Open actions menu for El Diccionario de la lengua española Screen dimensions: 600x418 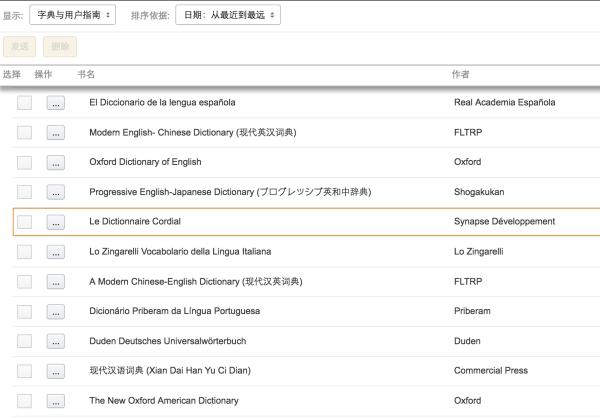click(56, 103)
